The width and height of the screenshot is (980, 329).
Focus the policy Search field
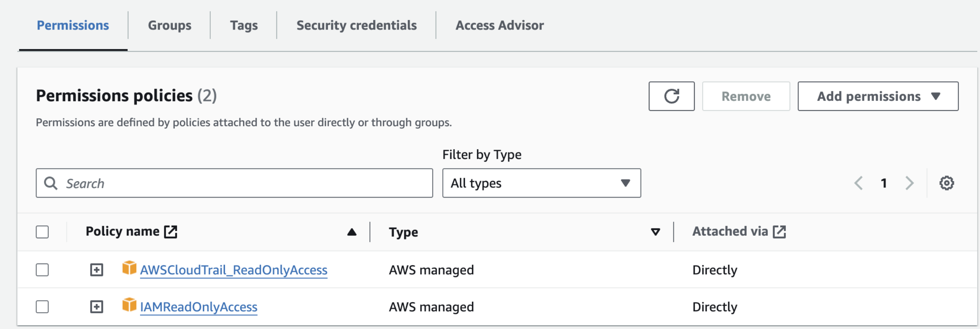point(234,183)
